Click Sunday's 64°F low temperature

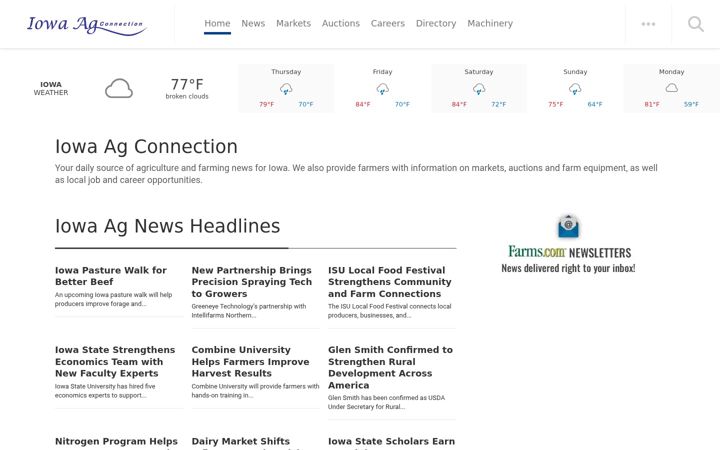tap(595, 104)
